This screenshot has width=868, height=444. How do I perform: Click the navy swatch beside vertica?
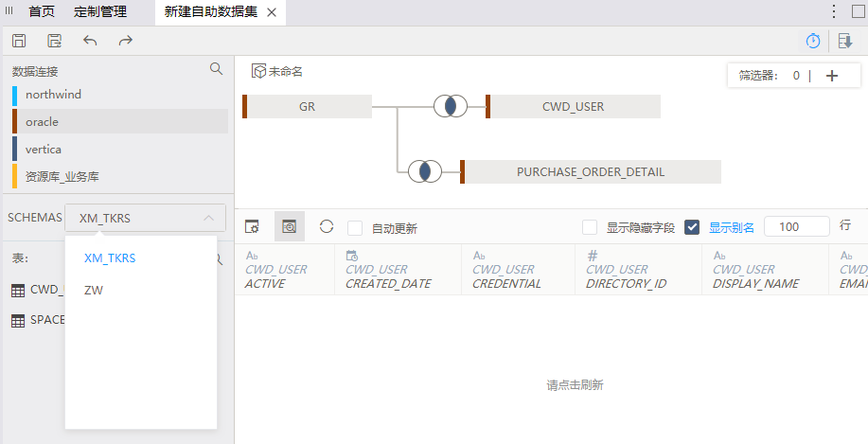point(14,149)
